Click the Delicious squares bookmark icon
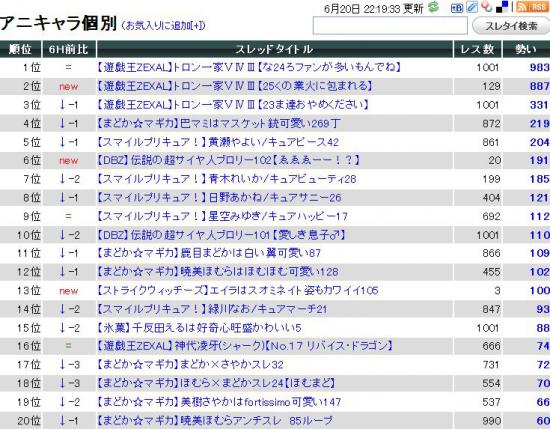This screenshot has width=550, height=429. 502,7
